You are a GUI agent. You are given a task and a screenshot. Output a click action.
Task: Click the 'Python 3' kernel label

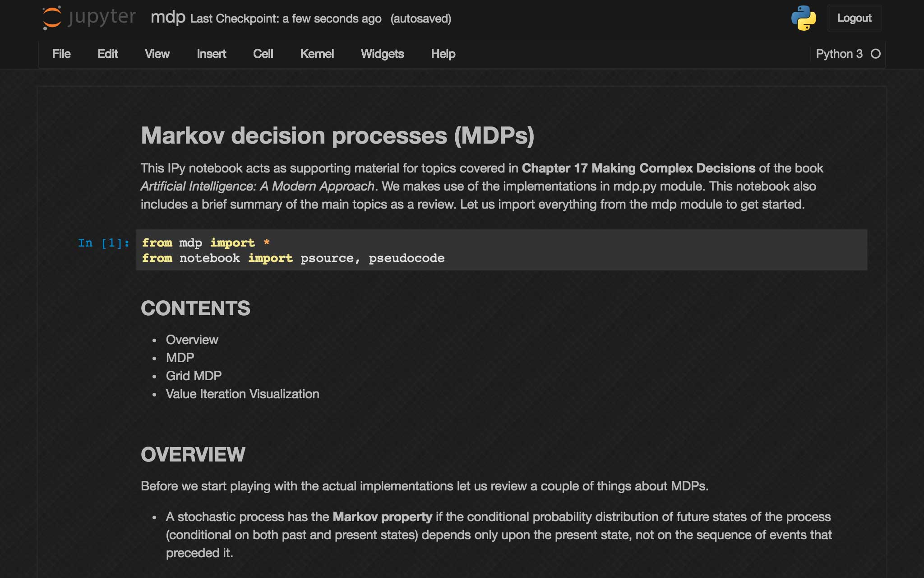click(839, 54)
